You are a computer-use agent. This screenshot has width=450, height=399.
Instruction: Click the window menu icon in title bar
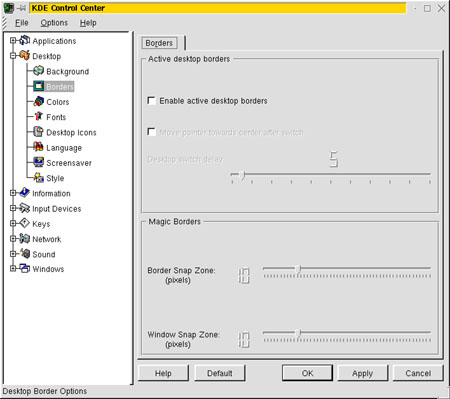(x=9, y=8)
